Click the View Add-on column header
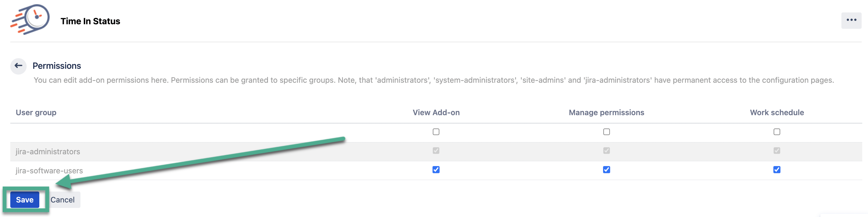The height and width of the screenshot is (217, 868). [x=436, y=112]
